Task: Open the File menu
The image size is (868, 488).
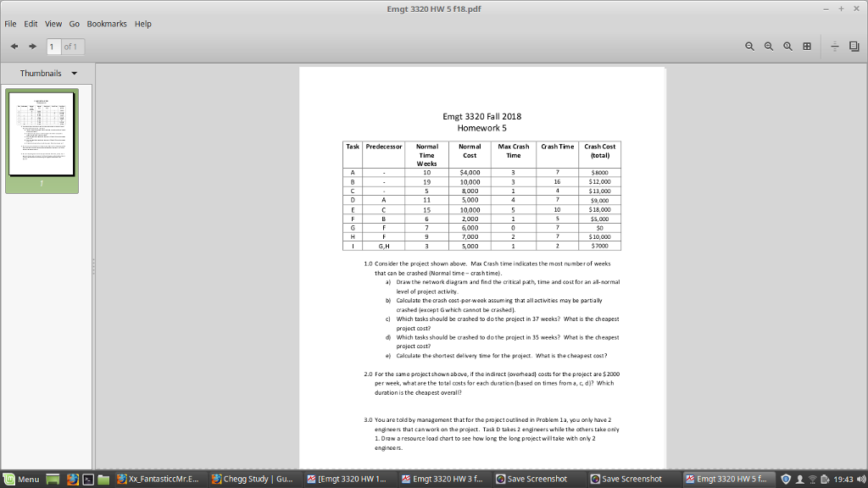Action: pos(10,24)
